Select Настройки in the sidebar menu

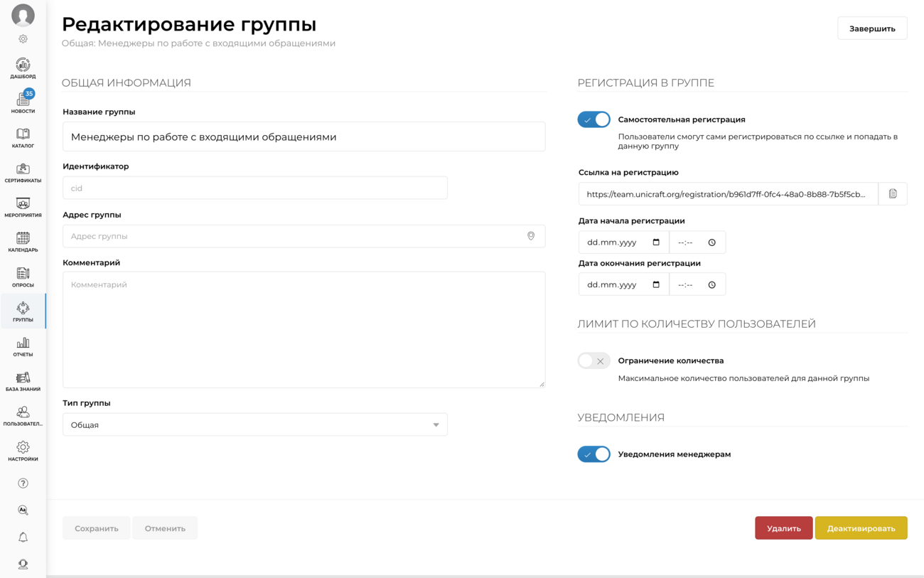coord(23,451)
